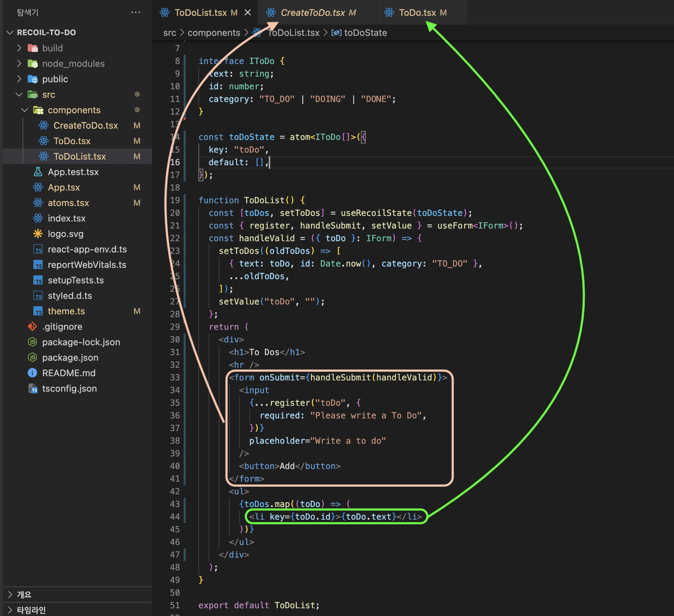Click the logo.svg asterisk icon
674x616 pixels.
[x=38, y=233]
